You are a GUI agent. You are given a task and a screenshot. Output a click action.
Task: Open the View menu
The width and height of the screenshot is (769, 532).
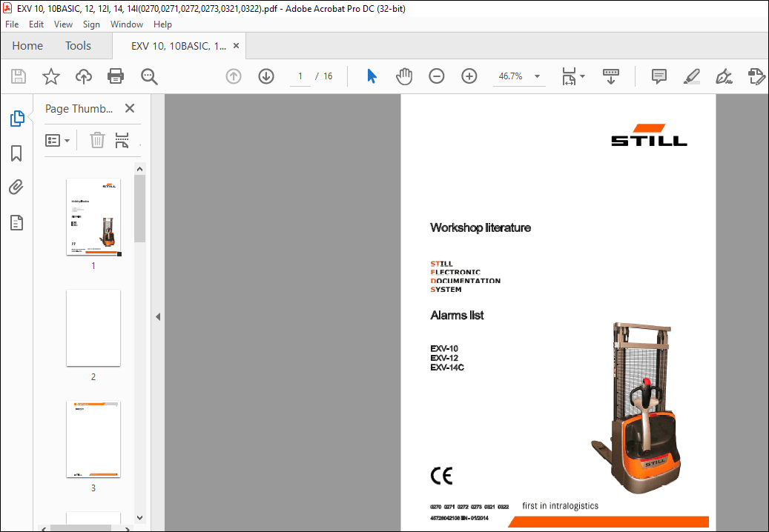[63, 24]
